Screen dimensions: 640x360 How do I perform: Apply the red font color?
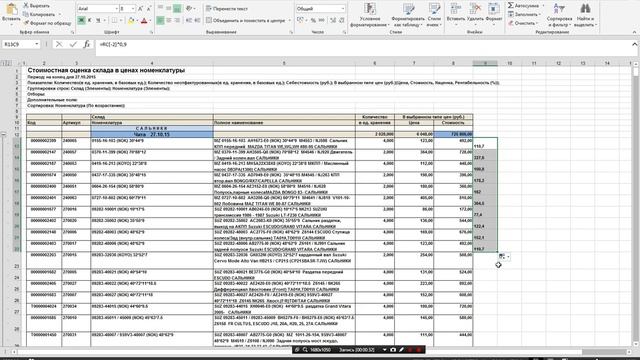pyautogui.click(x=144, y=20)
